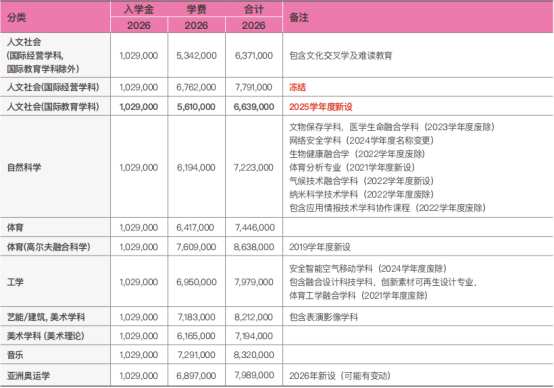Select total value '8,320,000'
Viewport: 554px width, 388px height.
pos(254,354)
